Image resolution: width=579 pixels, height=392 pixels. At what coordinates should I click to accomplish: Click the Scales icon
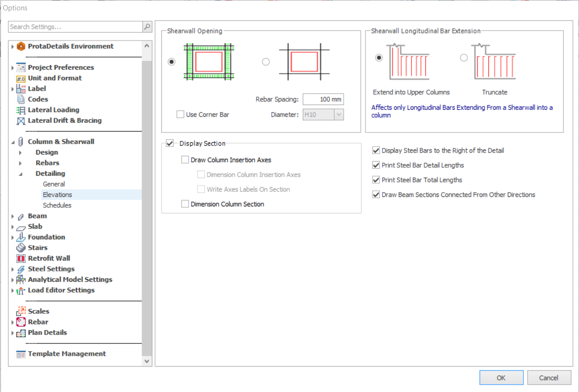(21, 311)
